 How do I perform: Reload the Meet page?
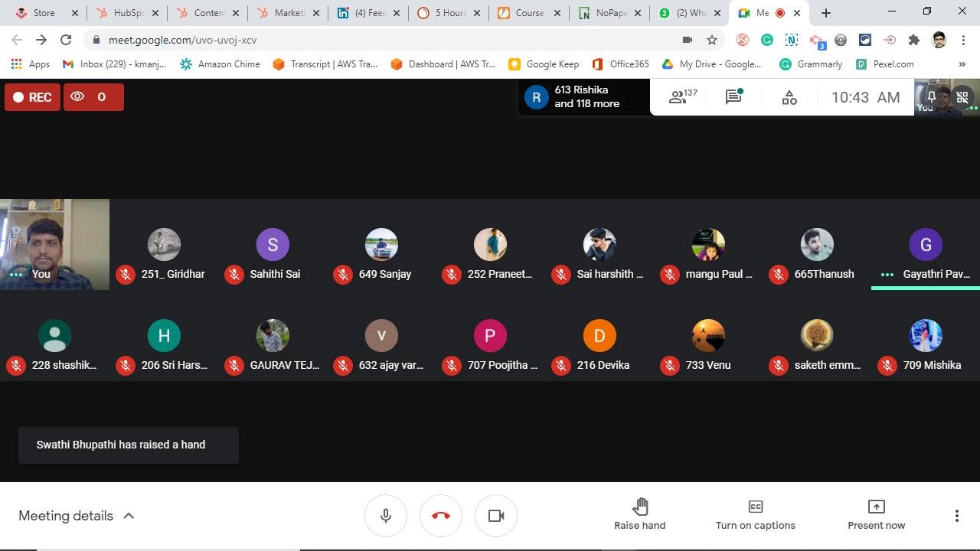[66, 40]
